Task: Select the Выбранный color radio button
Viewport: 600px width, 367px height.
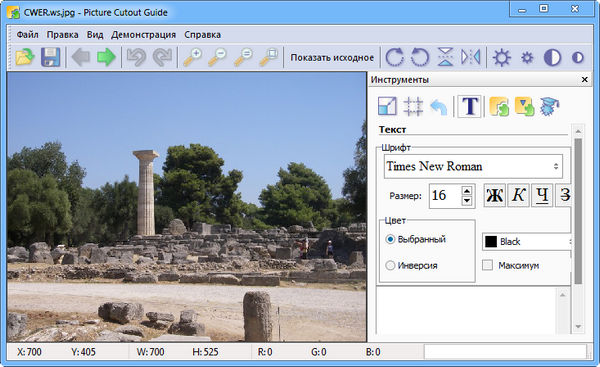Action: pyautogui.click(x=390, y=239)
